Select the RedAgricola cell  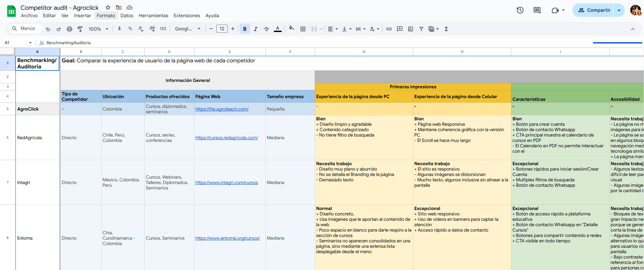37,138
